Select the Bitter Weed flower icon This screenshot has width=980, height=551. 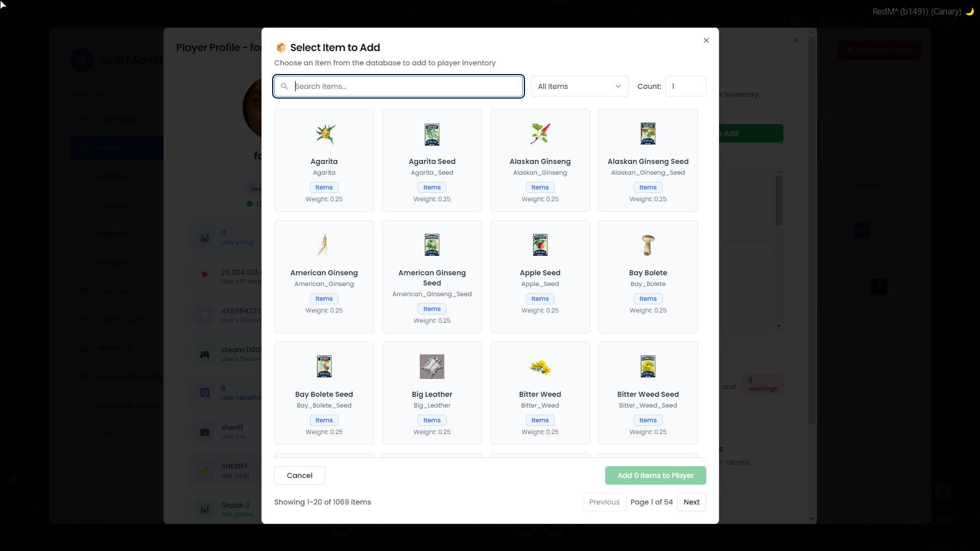click(x=540, y=367)
